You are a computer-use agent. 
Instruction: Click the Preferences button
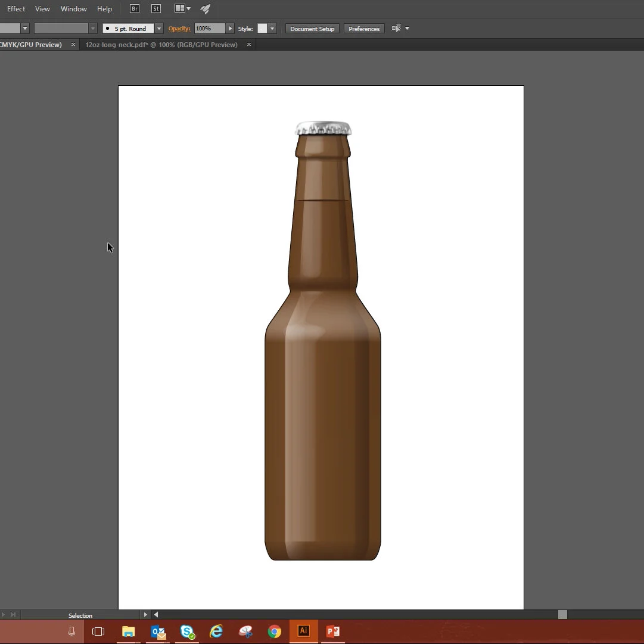point(364,29)
